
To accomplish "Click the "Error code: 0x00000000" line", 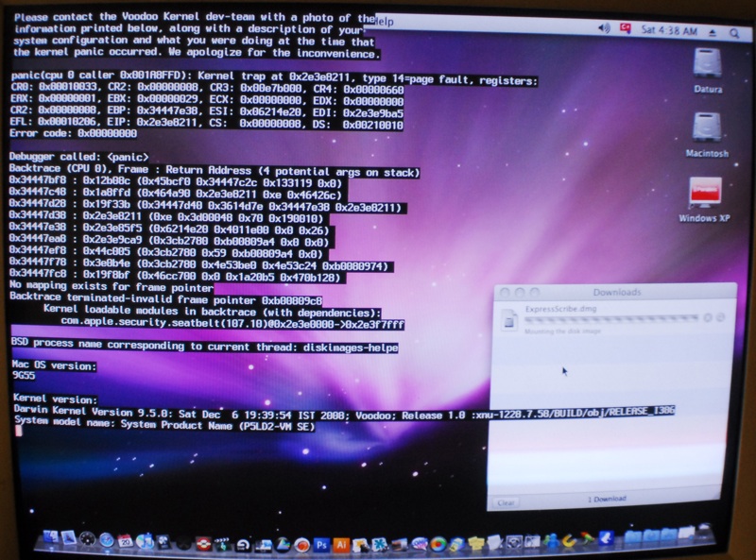I will (74, 133).
